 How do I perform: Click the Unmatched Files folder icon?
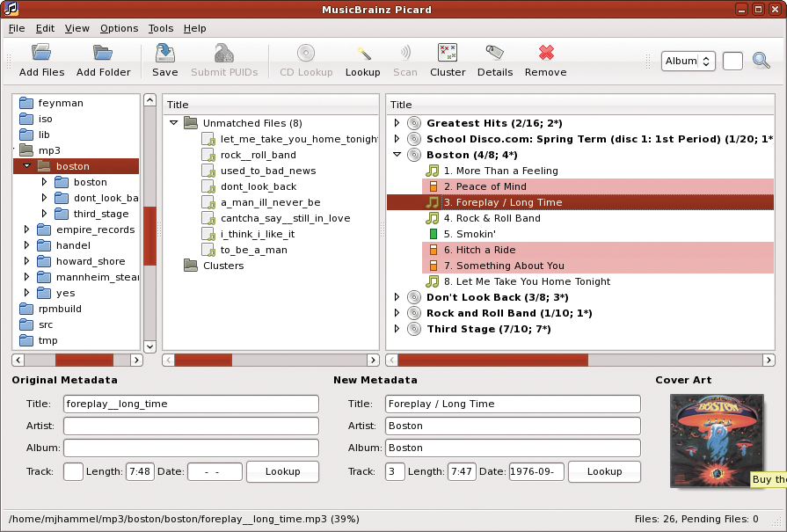[191, 123]
